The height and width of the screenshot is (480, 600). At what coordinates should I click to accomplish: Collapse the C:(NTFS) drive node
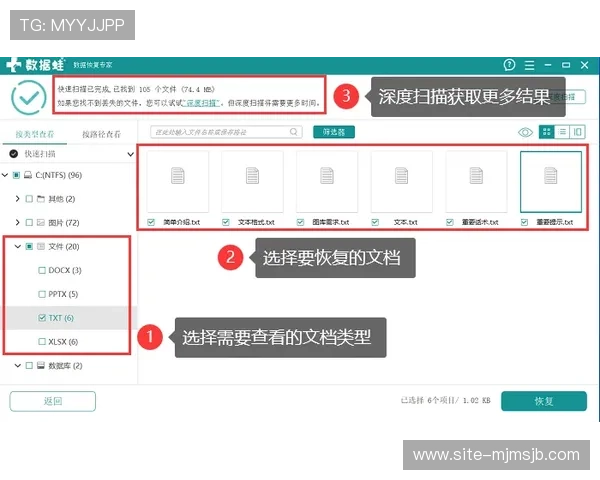coord(5,175)
